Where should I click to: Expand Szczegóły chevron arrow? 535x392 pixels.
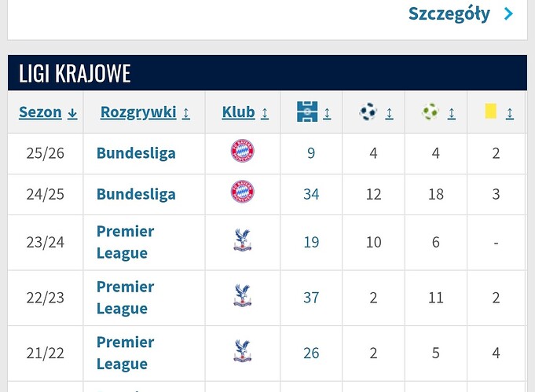(508, 13)
